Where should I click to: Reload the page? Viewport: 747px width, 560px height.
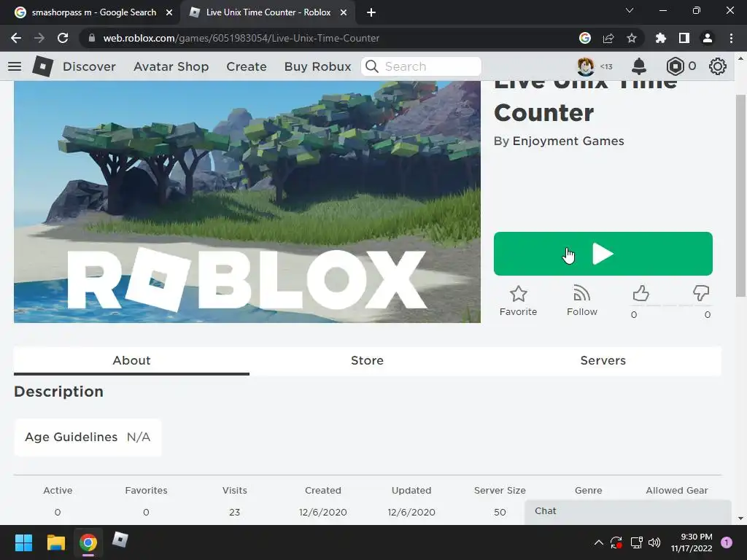click(63, 38)
